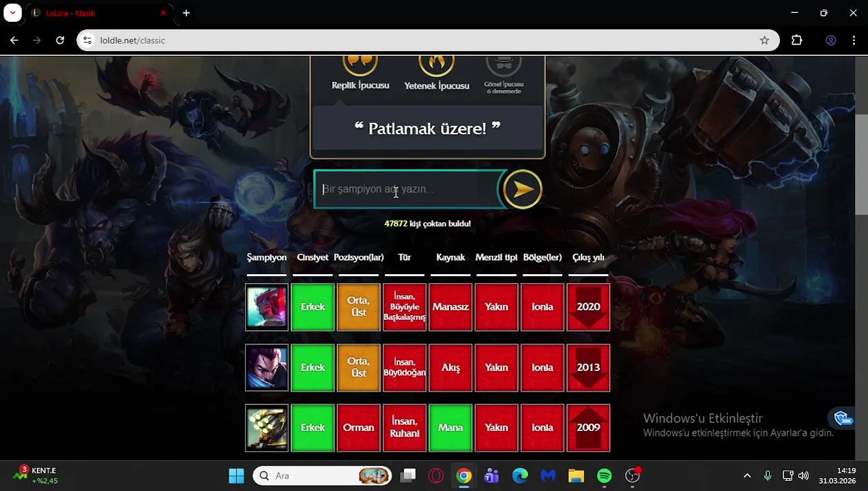Click the Şampiyon column header
Image resolution: width=868 pixels, height=491 pixels.
267,257
